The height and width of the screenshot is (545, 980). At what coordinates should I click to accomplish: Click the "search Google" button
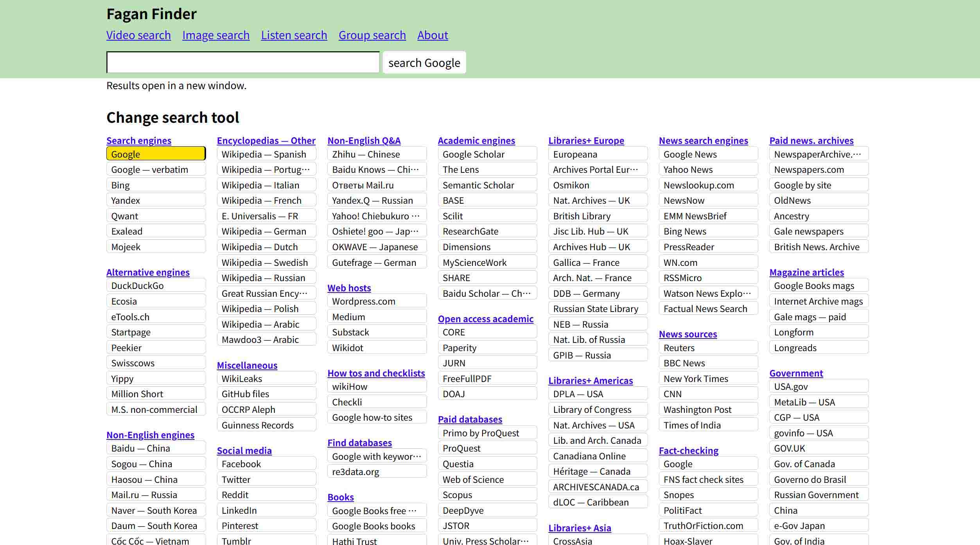[x=424, y=63]
